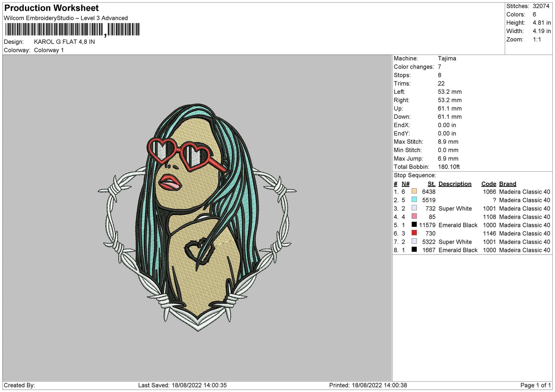Click thread code "1108" in stop row 4
This screenshot has height=392, width=555.
pyautogui.click(x=490, y=217)
